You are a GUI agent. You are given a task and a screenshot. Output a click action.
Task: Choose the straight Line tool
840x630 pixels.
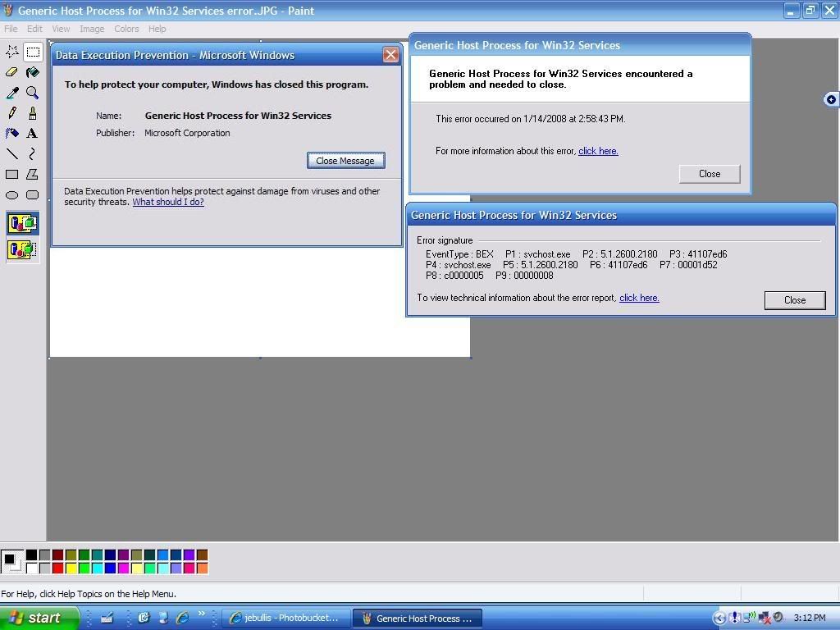click(11, 154)
